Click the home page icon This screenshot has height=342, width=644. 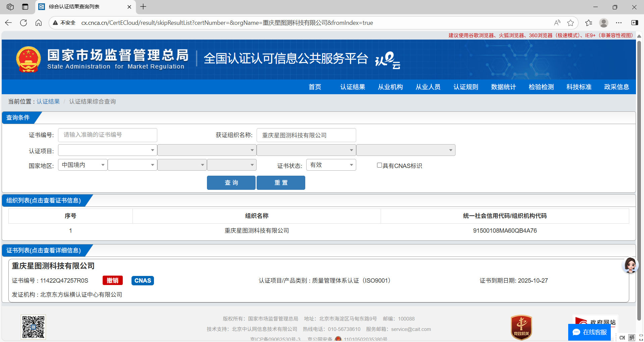click(39, 23)
